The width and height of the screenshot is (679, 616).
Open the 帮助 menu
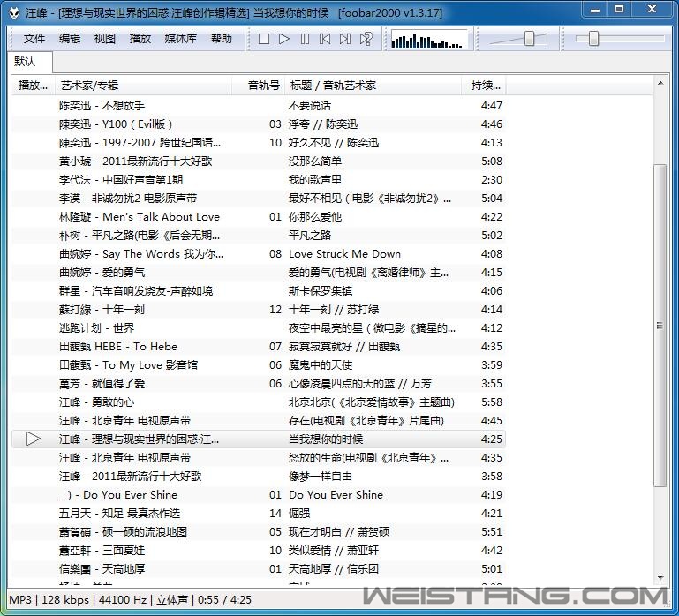(x=222, y=39)
